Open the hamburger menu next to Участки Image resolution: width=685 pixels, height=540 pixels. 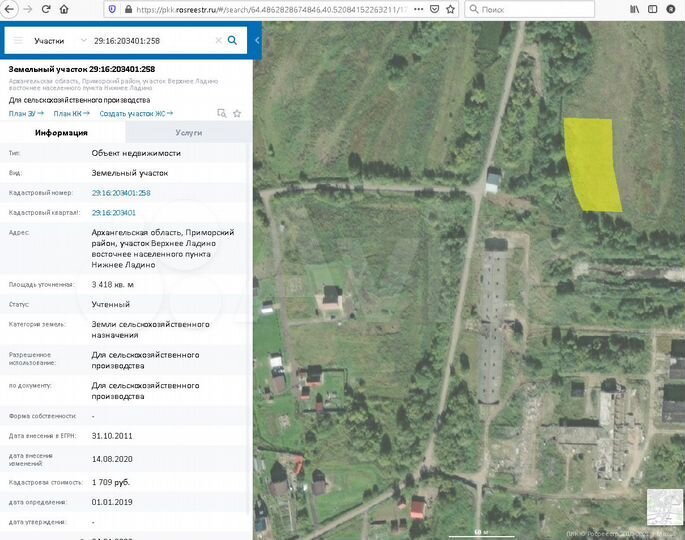tap(18, 41)
